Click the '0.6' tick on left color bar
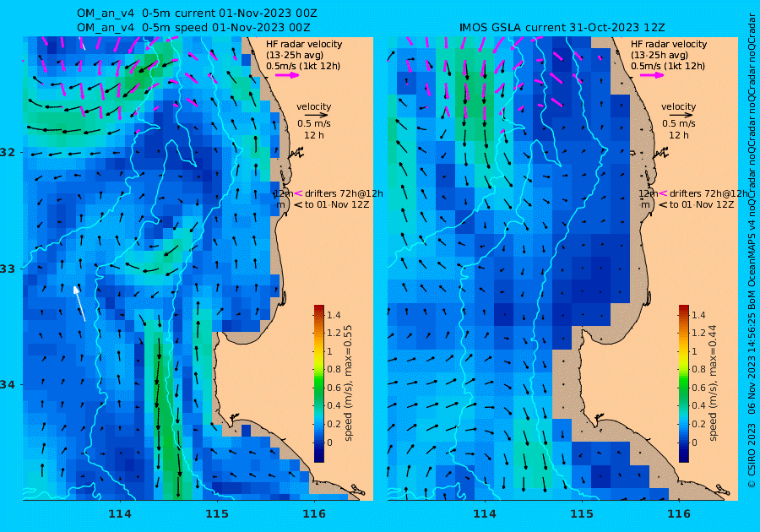Image resolution: width=760 pixels, height=532 pixels. pyautogui.click(x=334, y=388)
